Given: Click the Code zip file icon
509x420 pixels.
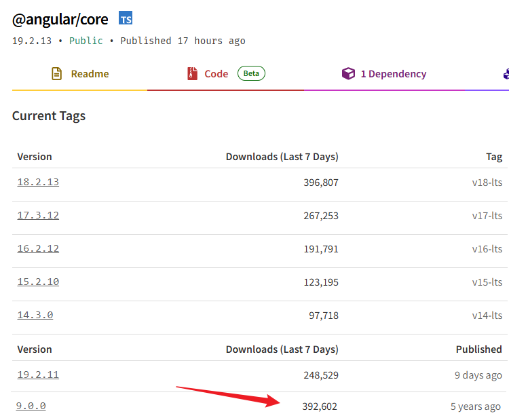Looking at the screenshot, I should point(192,74).
